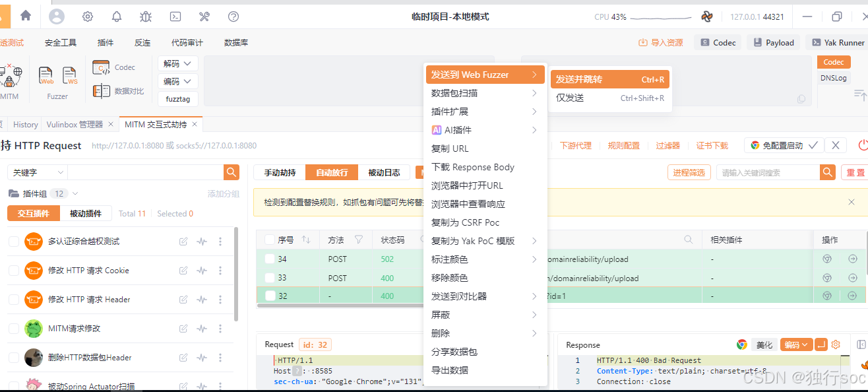Click the 方法 column filter icon
The height and width of the screenshot is (392, 868).
[359, 240]
